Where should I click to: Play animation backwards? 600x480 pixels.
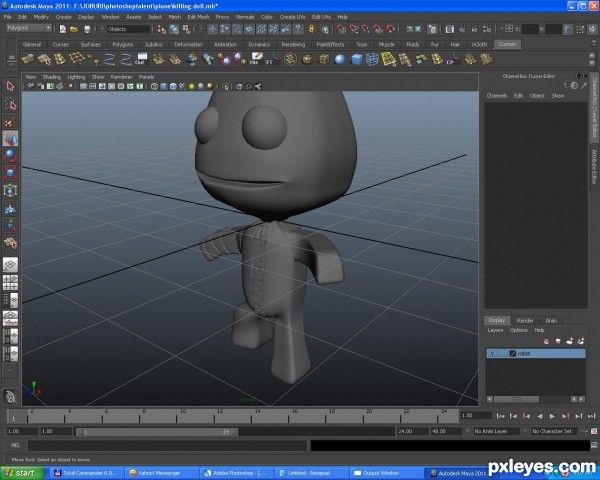(x=539, y=416)
